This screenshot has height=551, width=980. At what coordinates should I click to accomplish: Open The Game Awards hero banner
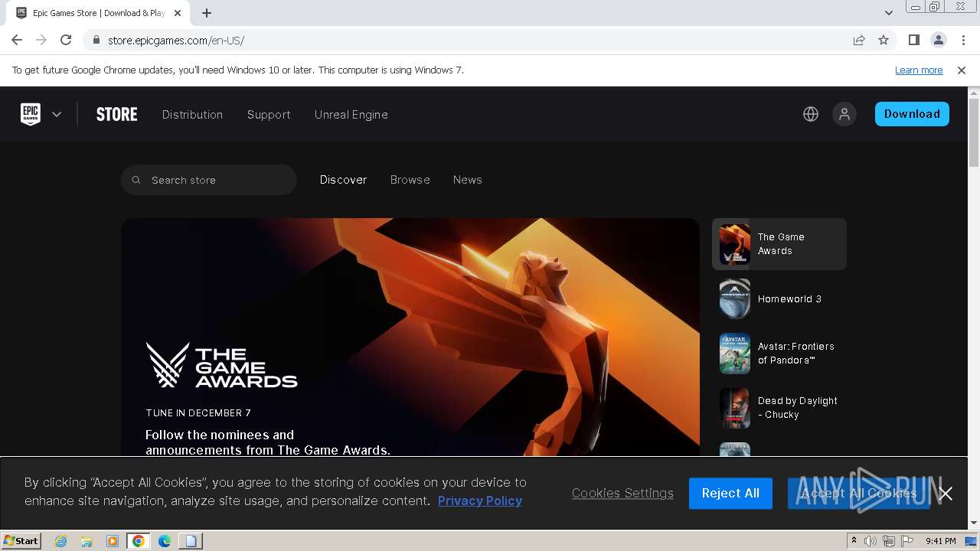[410, 337]
